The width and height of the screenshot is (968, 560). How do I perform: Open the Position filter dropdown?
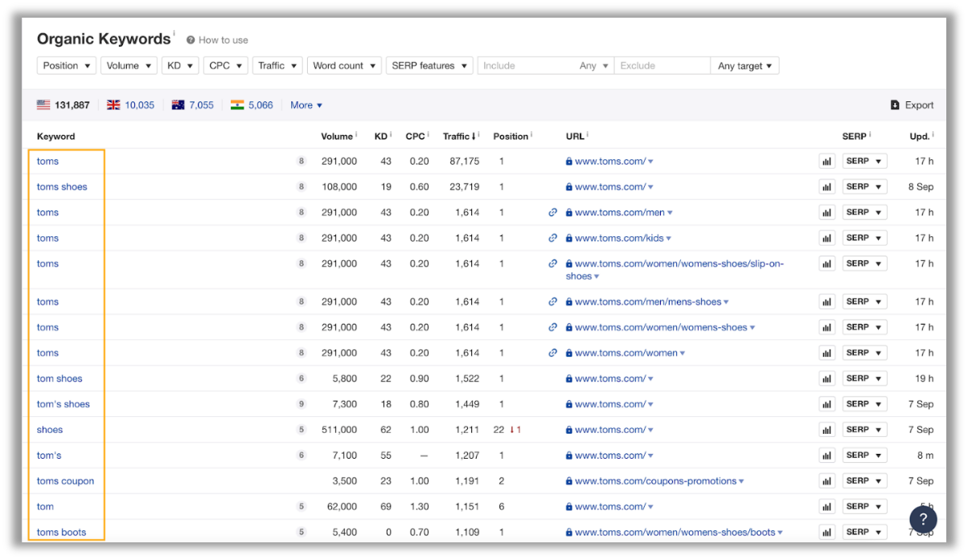pyautogui.click(x=67, y=66)
